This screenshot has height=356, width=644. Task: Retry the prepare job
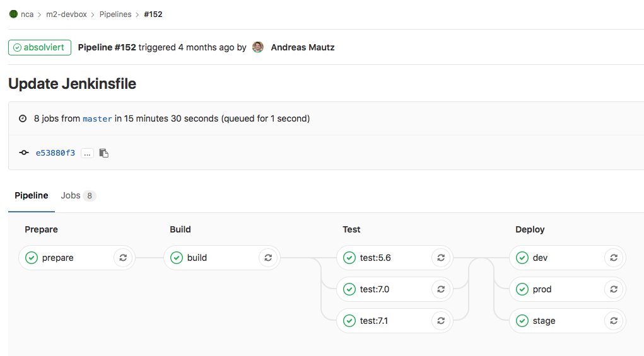pos(123,258)
